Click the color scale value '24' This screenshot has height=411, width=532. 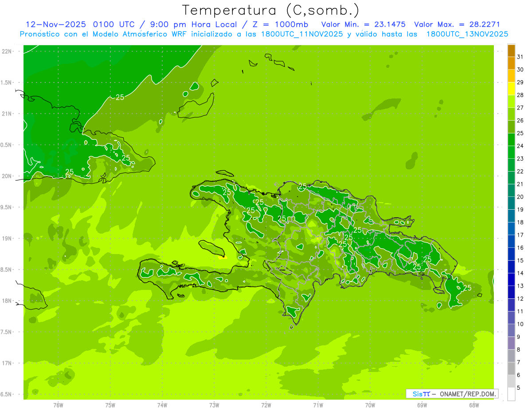coord(520,146)
